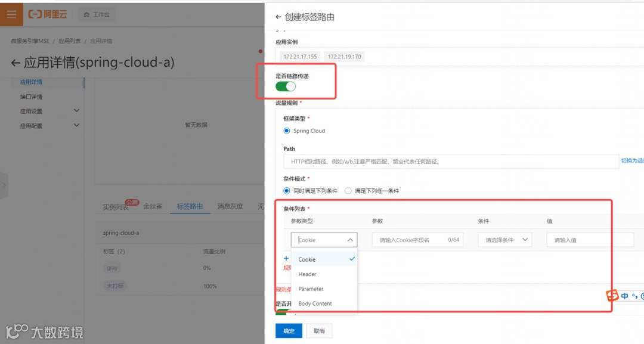Toggle the 是否链路传递 switch
Image resolution: width=644 pixels, height=344 pixels.
[286, 86]
